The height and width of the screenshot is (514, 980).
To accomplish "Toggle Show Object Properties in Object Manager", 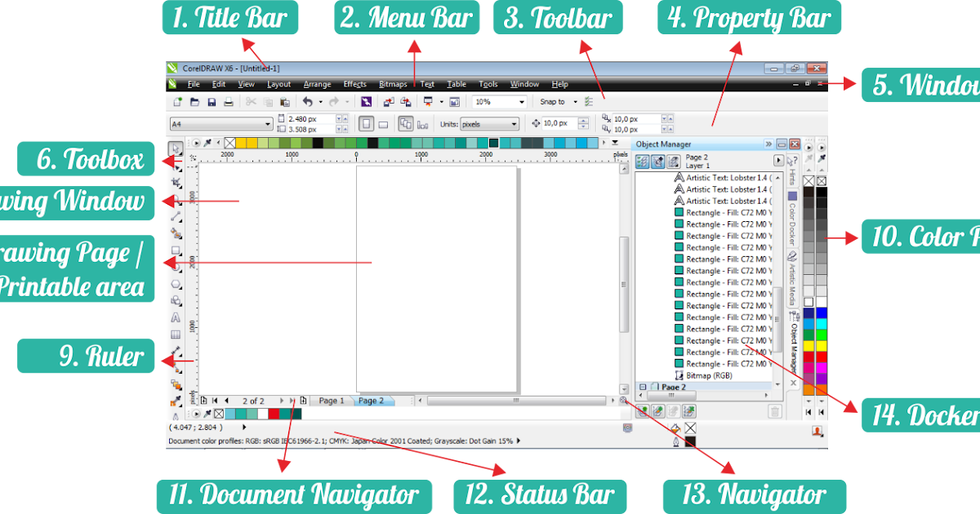I will point(642,161).
